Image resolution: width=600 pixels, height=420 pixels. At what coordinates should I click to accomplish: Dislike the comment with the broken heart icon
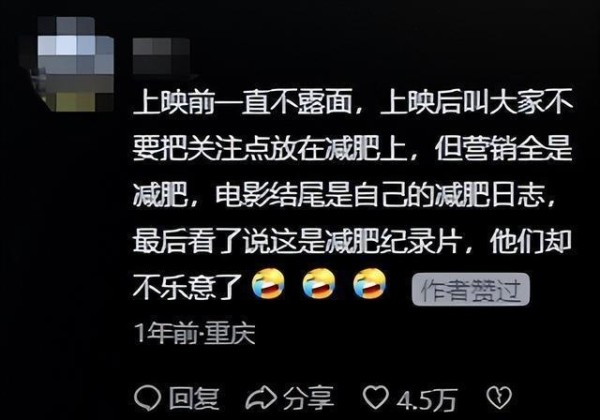pyautogui.click(x=499, y=398)
